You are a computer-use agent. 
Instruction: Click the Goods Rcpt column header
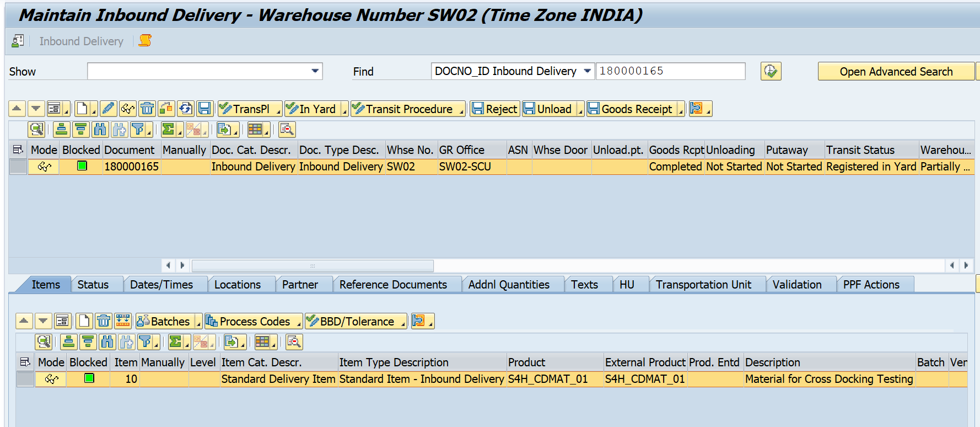[x=676, y=150]
